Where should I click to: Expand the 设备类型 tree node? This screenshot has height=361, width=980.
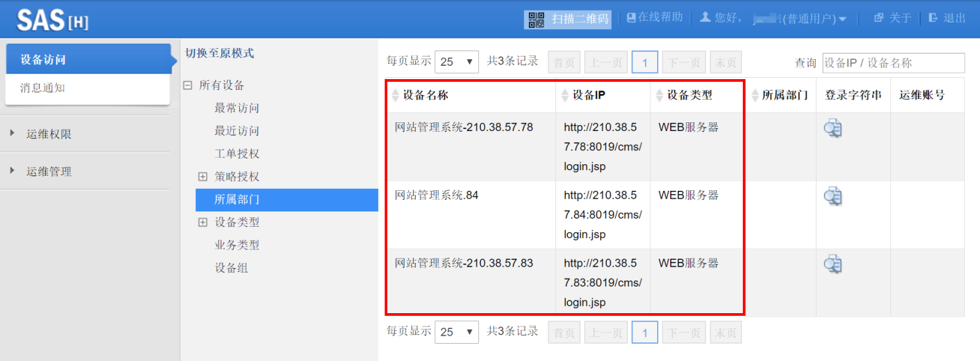coord(203,223)
